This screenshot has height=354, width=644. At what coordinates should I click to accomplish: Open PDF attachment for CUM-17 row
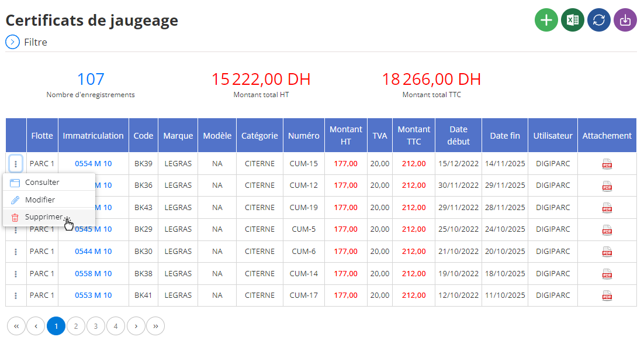point(607,295)
